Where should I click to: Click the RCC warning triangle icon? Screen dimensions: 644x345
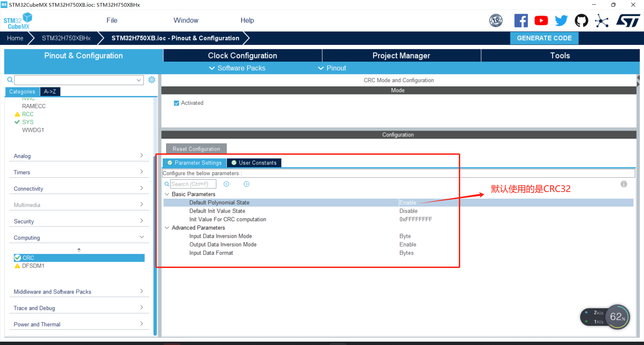pos(17,114)
